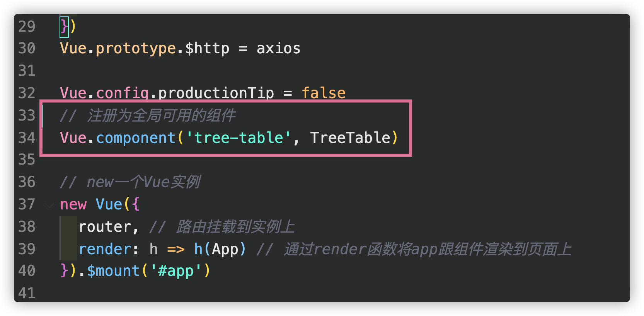The image size is (644, 316).
Task: Collapse the new Vue block fold chevron
Action: click(49, 205)
